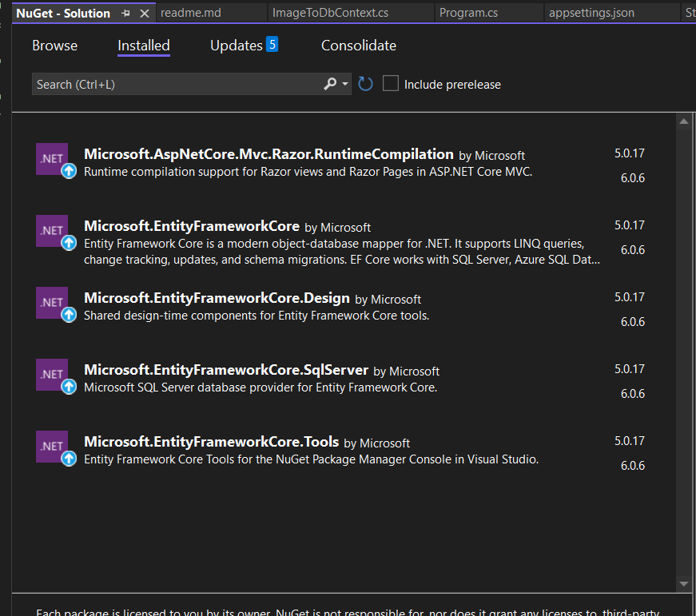
Task: Switch to the Browse tab
Action: pos(54,46)
